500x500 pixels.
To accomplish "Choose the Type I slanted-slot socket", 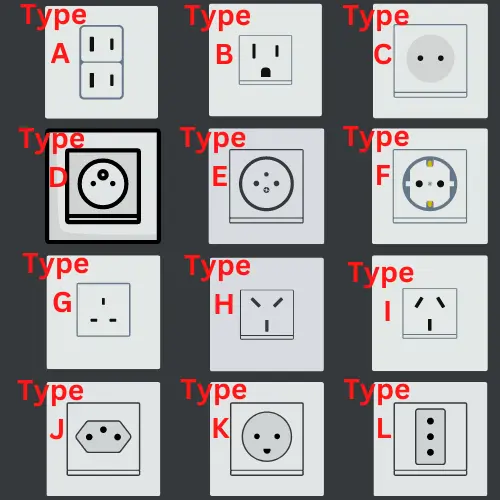I will (x=430, y=313).
